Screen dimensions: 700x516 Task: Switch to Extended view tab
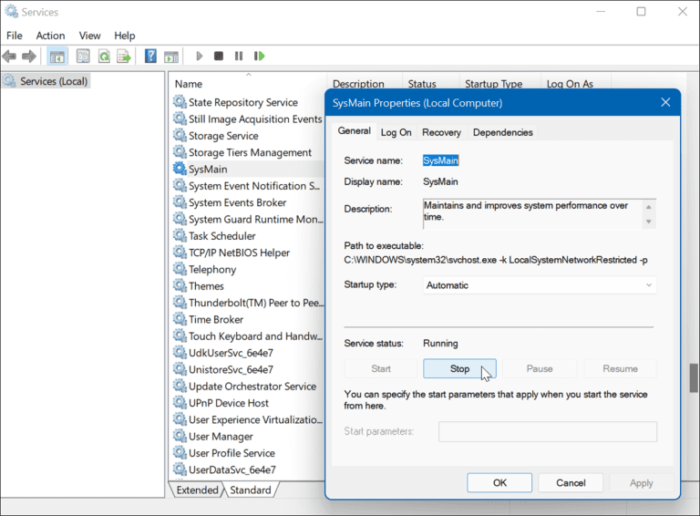[196, 490]
